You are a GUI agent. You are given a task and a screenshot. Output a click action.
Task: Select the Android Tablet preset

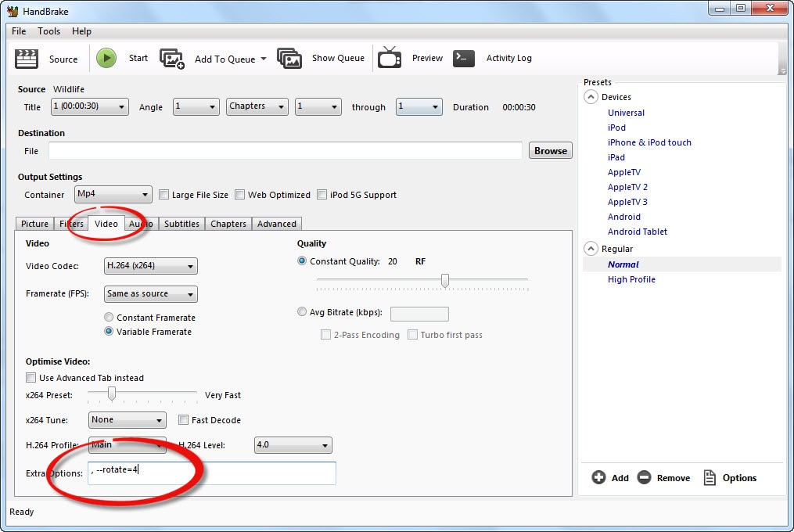(637, 232)
